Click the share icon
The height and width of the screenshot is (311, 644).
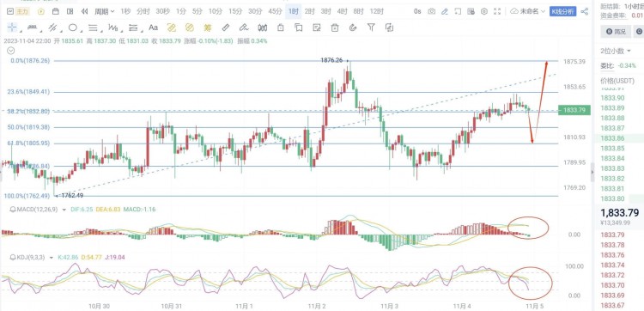pos(585,11)
